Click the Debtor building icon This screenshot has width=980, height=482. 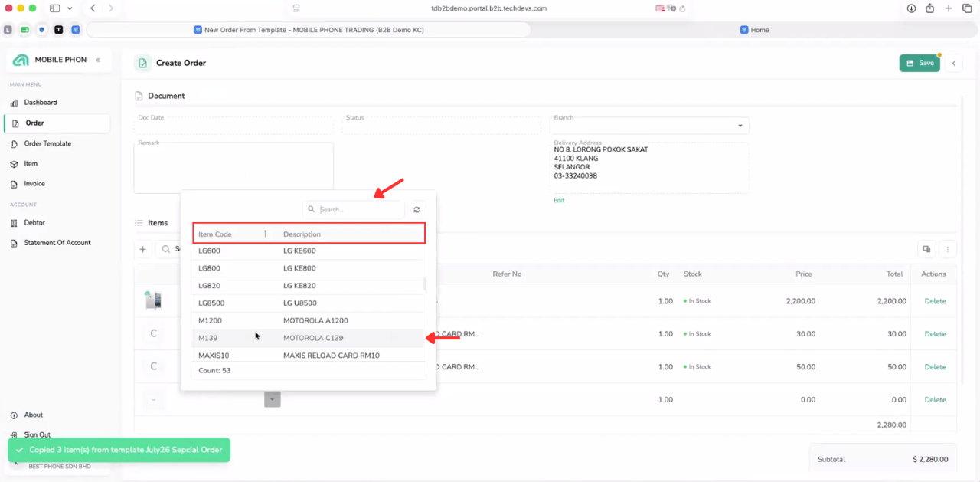[x=14, y=223]
